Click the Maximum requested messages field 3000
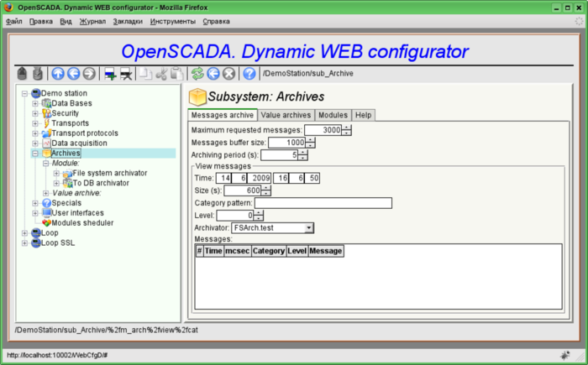The image size is (588, 365). (x=323, y=130)
